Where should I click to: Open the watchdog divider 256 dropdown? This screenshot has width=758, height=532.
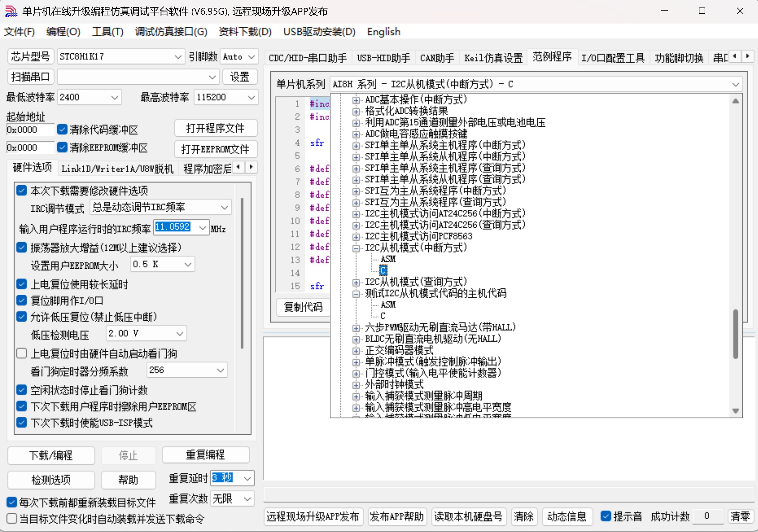click(x=187, y=370)
